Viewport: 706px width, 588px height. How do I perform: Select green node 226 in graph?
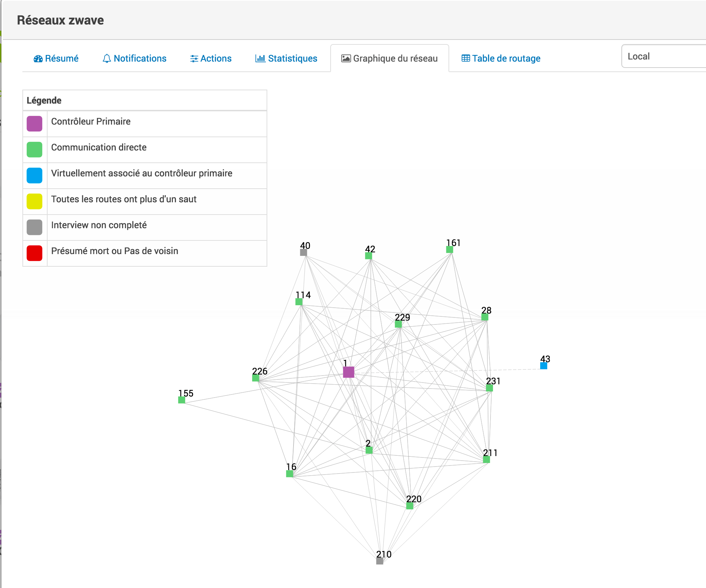(x=256, y=378)
